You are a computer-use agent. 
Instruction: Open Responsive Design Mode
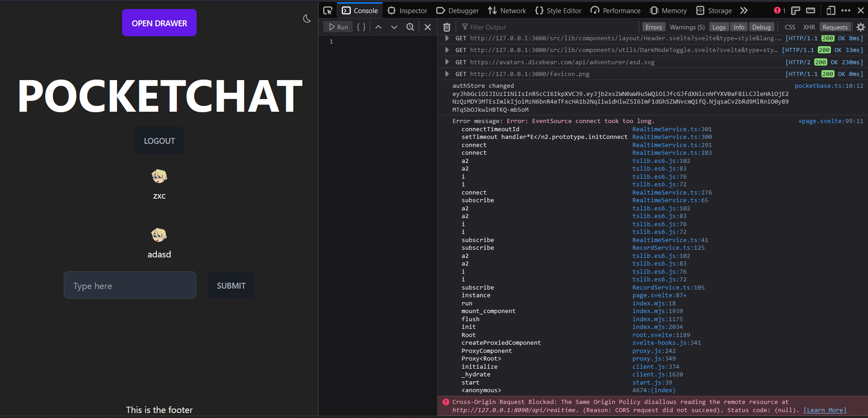point(831,10)
